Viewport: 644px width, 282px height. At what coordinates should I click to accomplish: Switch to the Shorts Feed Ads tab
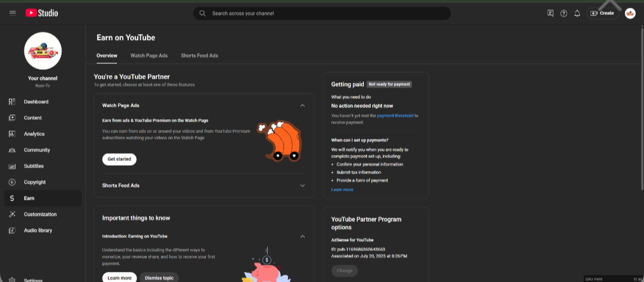click(x=200, y=55)
